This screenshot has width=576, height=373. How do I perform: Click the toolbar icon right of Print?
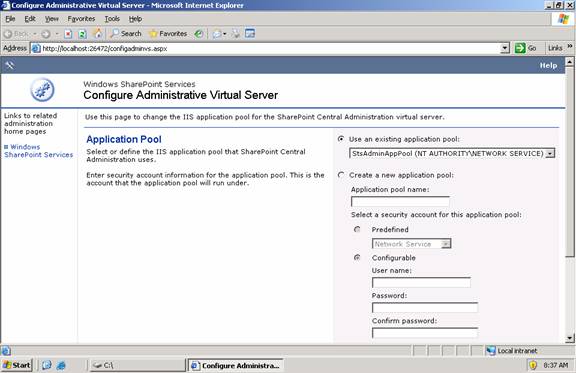250,33
